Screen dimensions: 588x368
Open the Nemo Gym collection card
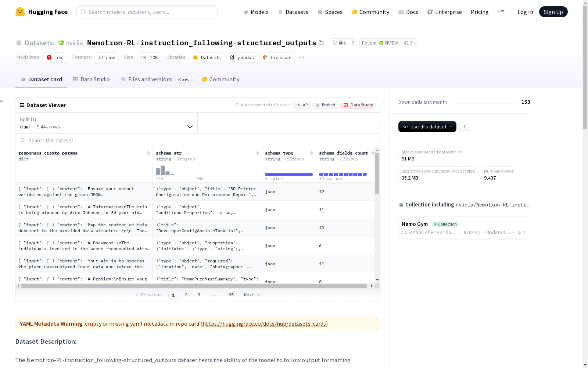[464, 228]
